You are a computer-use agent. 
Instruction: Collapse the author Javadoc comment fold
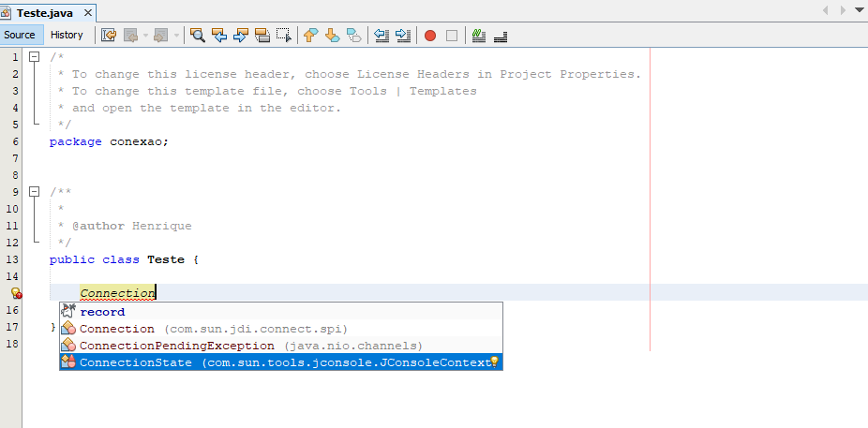click(x=35, y=191)
